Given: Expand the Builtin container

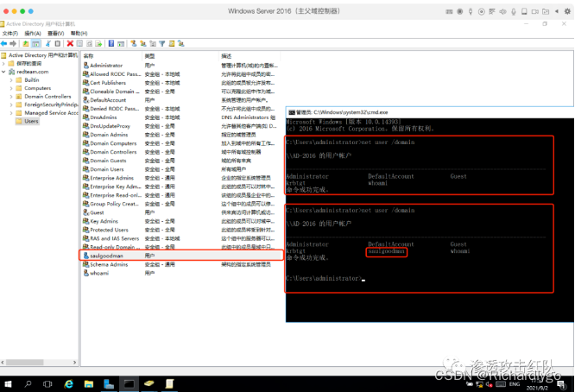Looking at the screenshot, I should click(11, 80).
